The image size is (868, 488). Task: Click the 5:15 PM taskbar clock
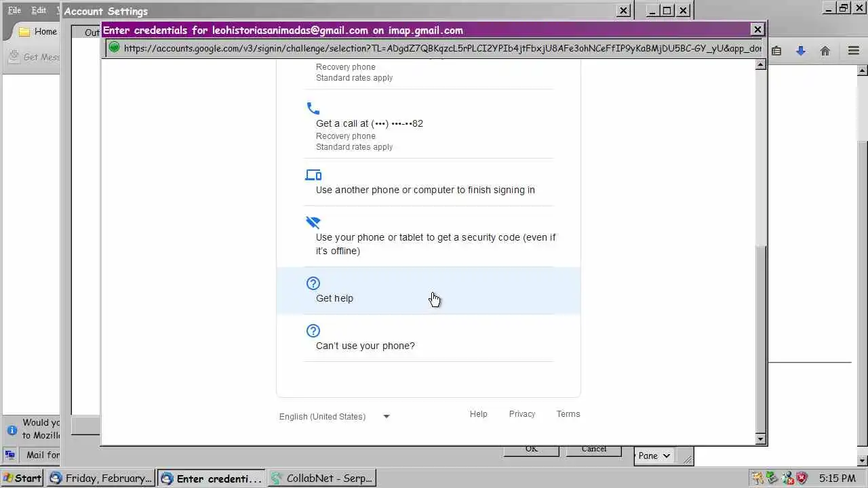pyautogui.click(x=837, y=478)
